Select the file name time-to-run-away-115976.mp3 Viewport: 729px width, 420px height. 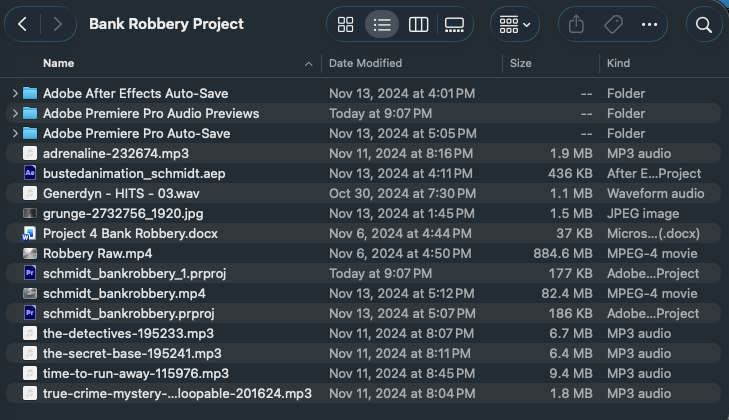pyautogui.click(x=136, y=373)
